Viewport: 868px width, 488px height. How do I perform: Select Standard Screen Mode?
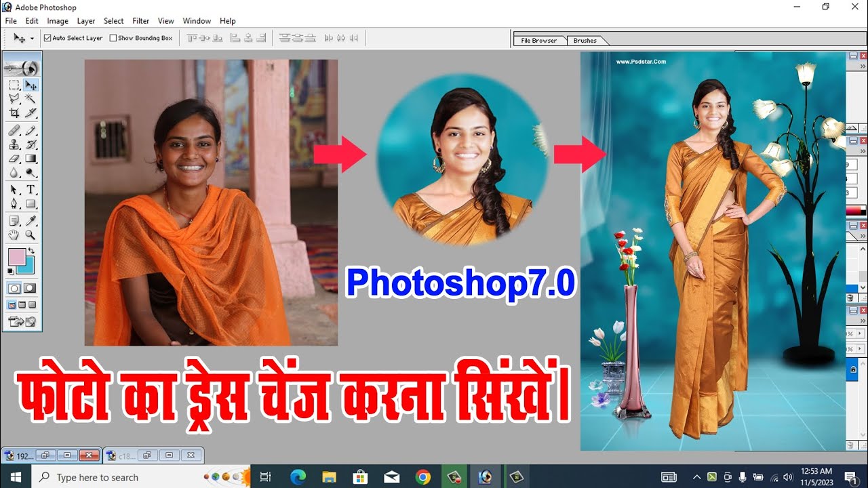click(12, 305)
